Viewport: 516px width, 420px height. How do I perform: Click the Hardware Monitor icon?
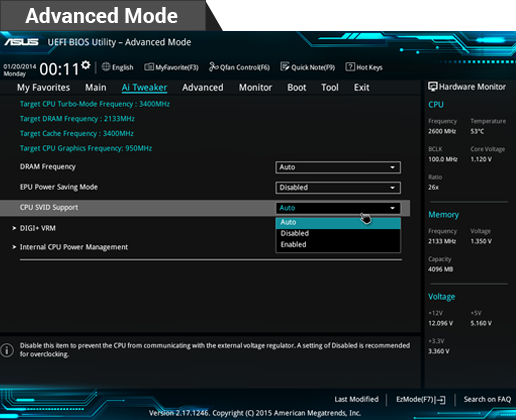click(x=432, y=87)
